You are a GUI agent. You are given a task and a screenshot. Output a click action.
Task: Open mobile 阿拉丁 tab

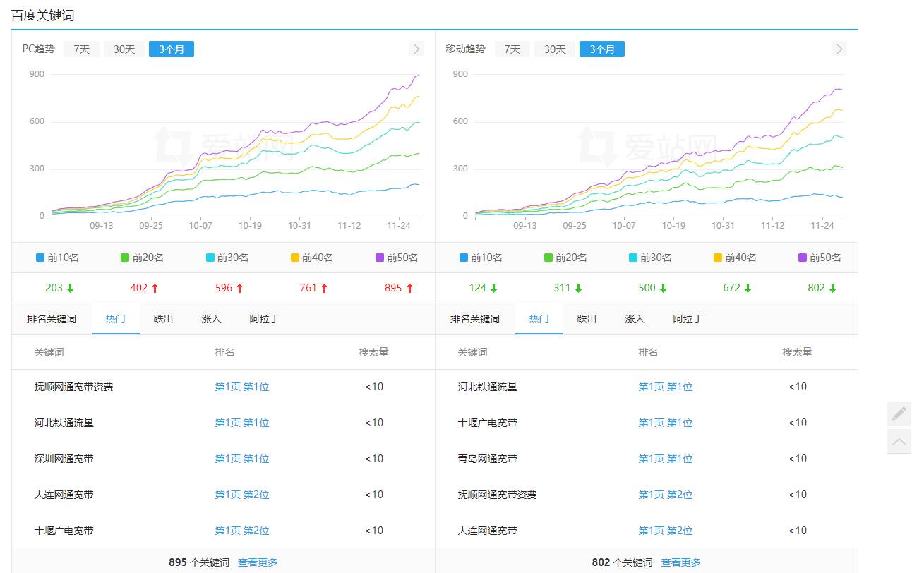tap(688, 319)
